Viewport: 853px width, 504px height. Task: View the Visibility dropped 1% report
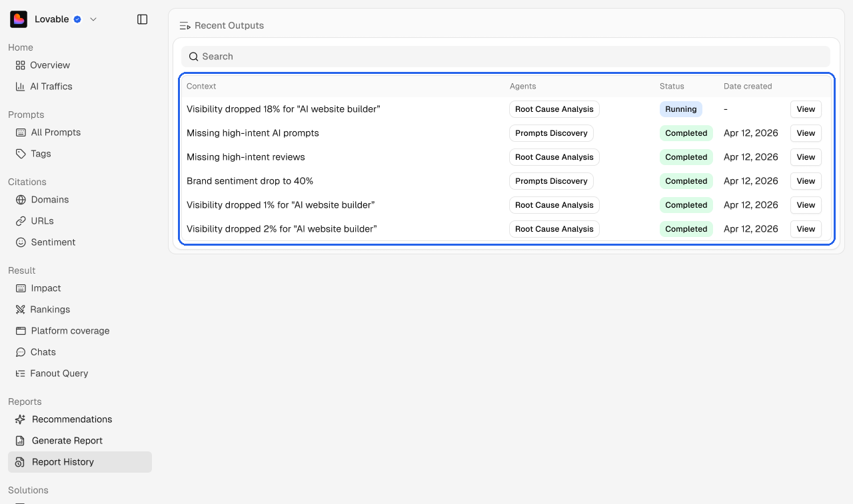[x=806, y=205]
